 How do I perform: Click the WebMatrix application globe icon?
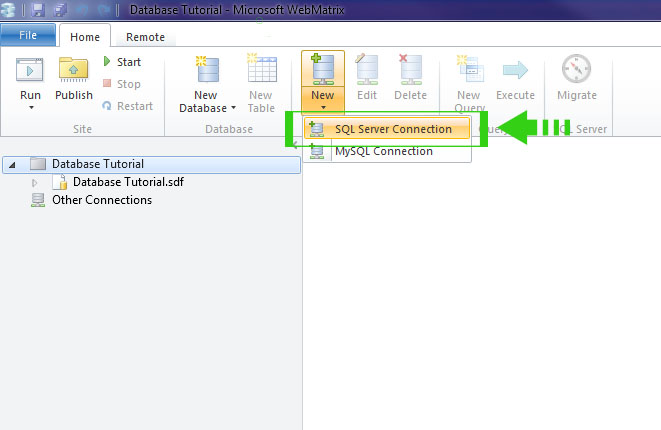tap(8, 10)
